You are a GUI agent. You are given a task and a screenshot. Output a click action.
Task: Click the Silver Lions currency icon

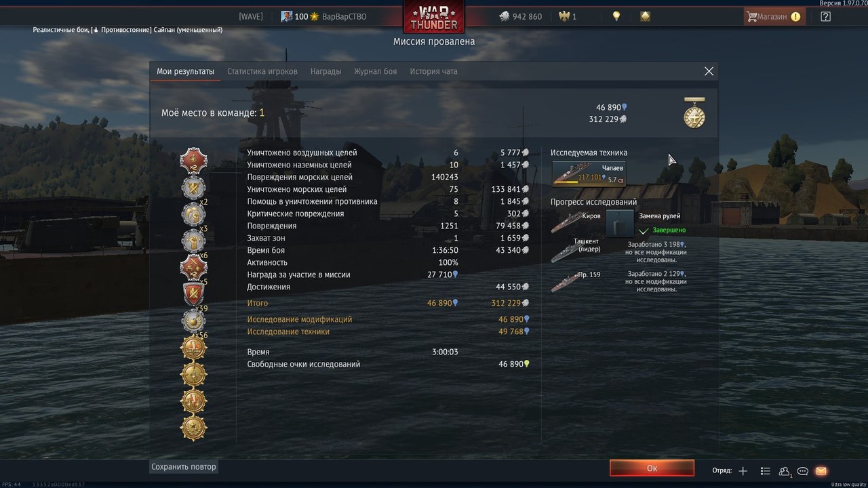pyautogui.click(x=504, y=16)
